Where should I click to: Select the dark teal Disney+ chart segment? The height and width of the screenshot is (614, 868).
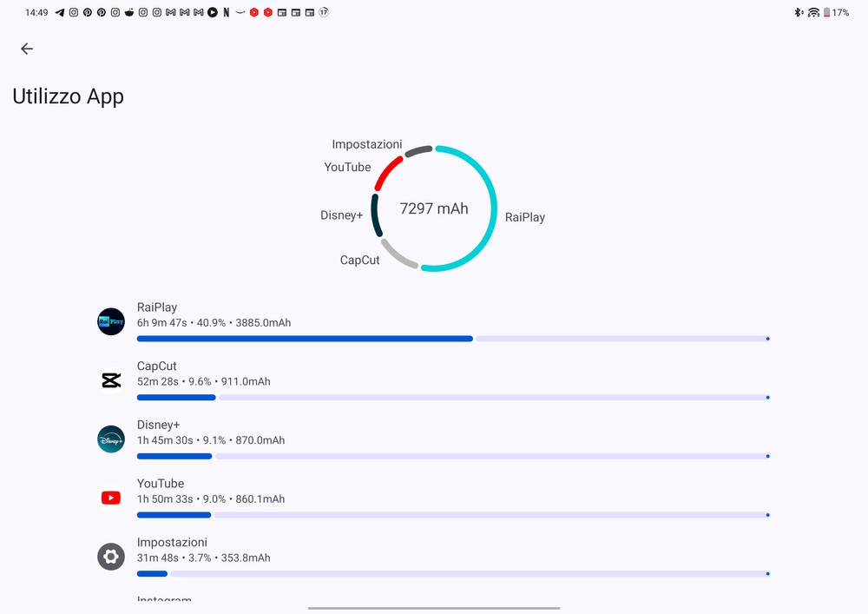[x=375, y=215]
